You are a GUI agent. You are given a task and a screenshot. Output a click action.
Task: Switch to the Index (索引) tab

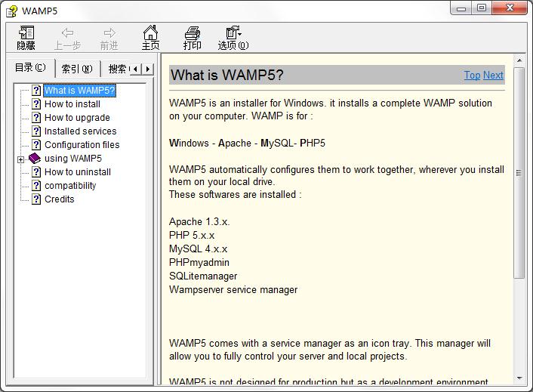pyautogui.click(x=76, y=69)
